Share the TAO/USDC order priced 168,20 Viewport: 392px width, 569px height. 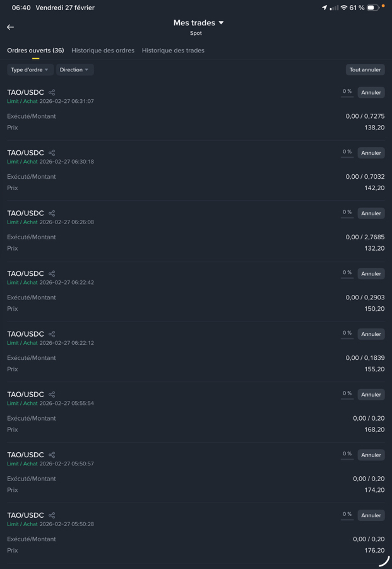pyautogui.click(x=52, y=395)
